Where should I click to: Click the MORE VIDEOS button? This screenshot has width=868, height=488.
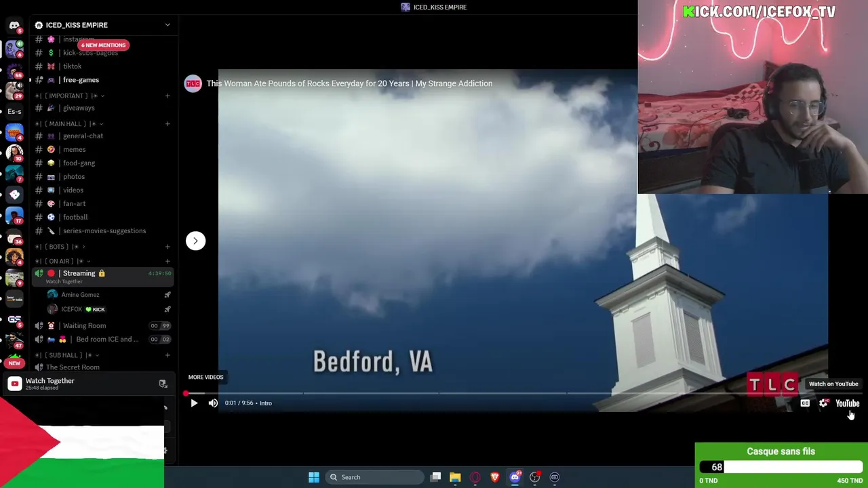[205, 377]
